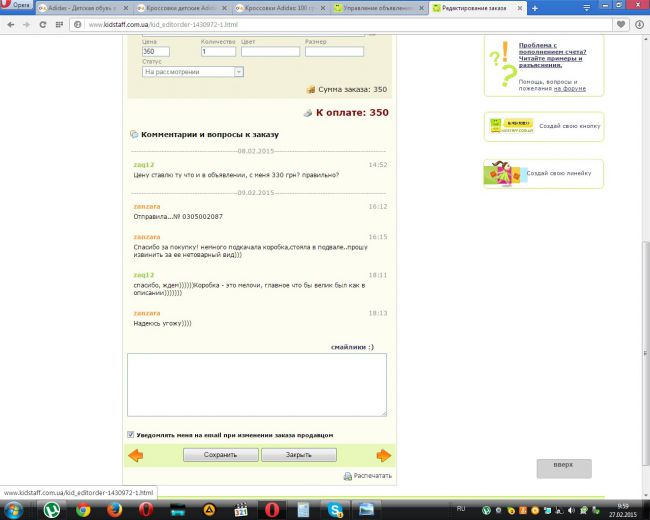Open the Opera main menu
This screenshot has height=520, width=650.
pos(17,7)
